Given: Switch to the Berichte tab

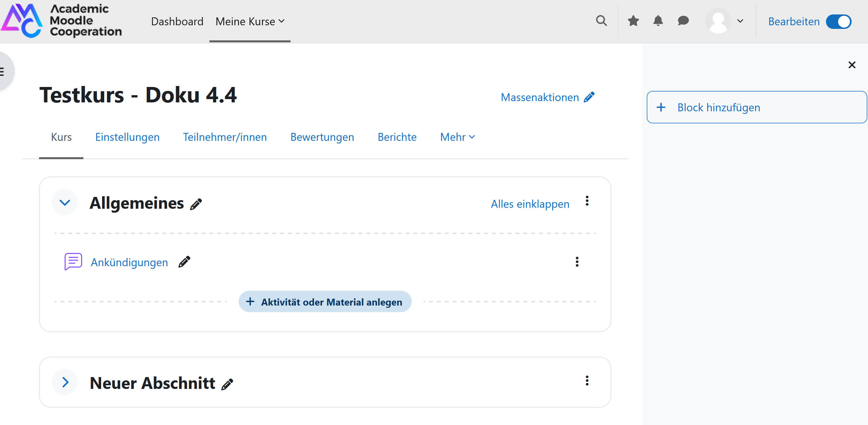Looking at the screenshot, I should point(397,137).
